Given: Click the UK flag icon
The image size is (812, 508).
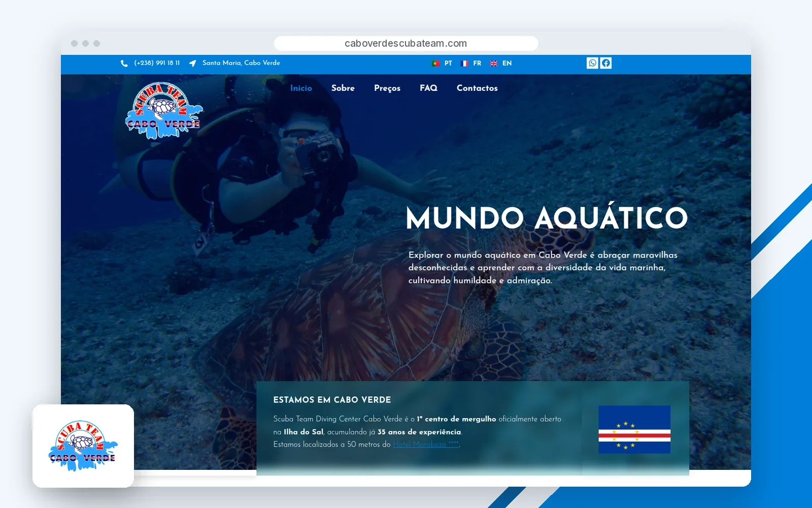Looking at the screenshot, I should tap(494, 63).
